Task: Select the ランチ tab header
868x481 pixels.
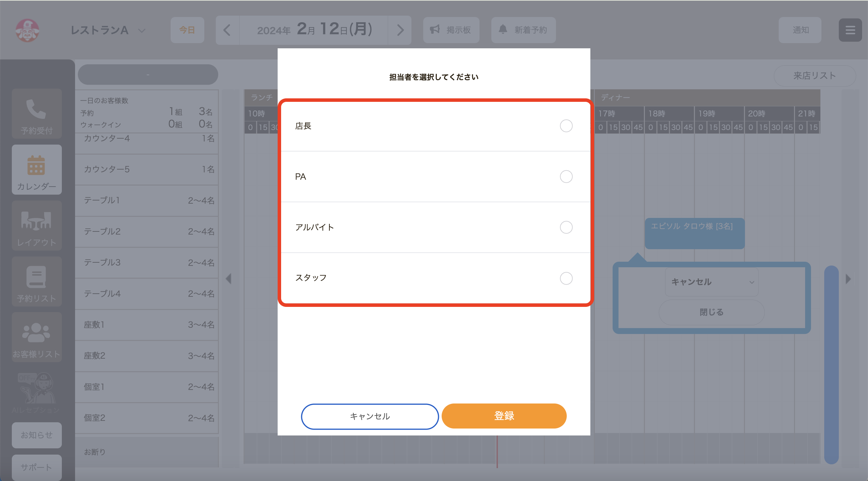Action: pyautogui.click(x=261, y=98)
